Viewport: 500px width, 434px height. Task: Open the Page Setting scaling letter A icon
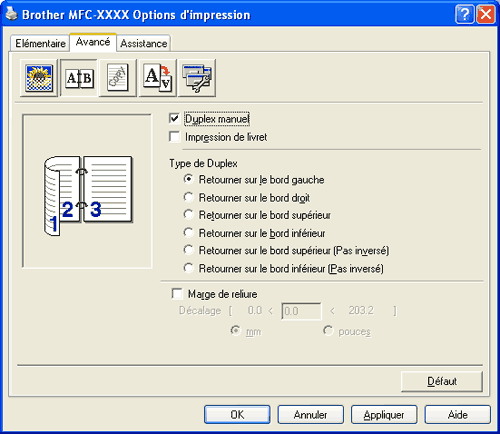pyautogui.click(x=157, y=78)
